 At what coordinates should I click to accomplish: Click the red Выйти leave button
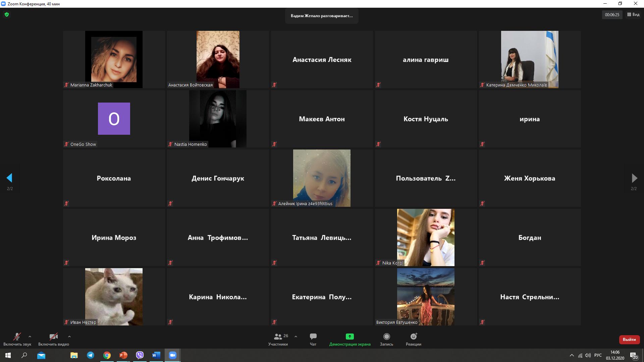pos(629,340)
